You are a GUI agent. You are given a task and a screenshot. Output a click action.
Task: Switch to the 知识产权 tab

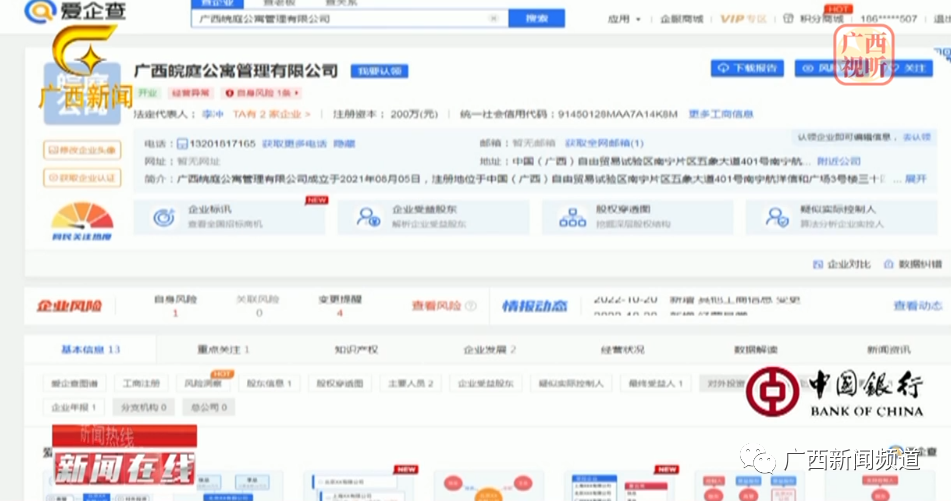point(356,349)
